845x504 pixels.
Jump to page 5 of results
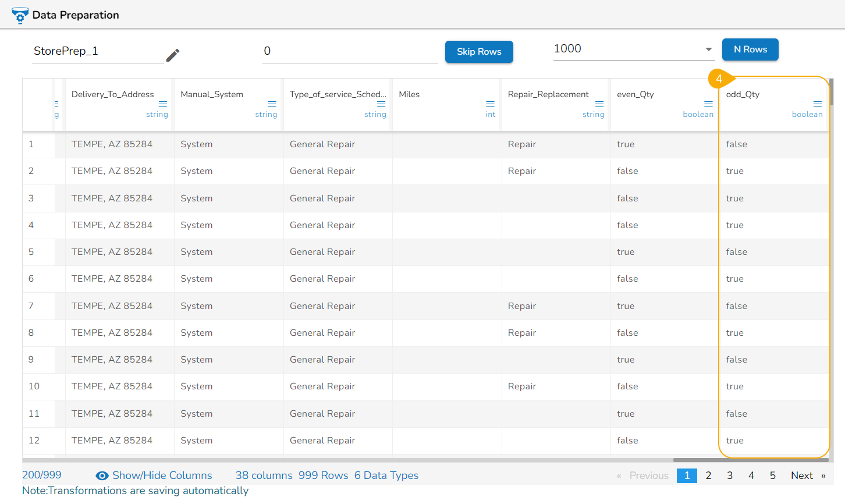coord(773,475)
